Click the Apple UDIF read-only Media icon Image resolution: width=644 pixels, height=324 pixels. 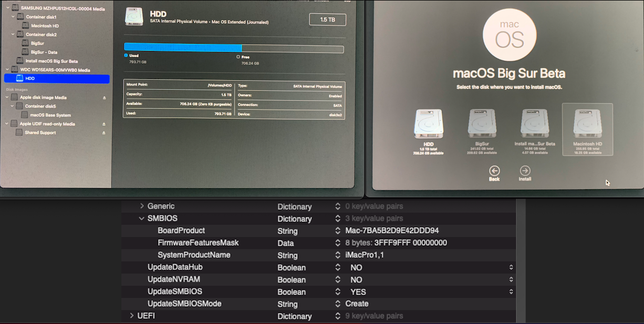coord(14,124)
